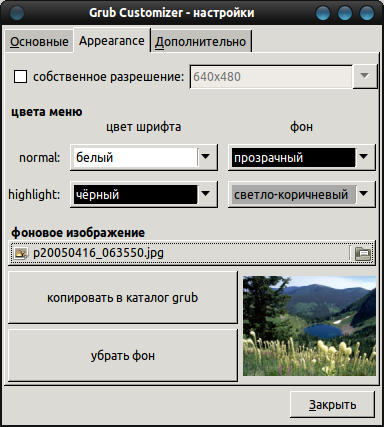Click the round window button at title bar left

coord(17,13)
